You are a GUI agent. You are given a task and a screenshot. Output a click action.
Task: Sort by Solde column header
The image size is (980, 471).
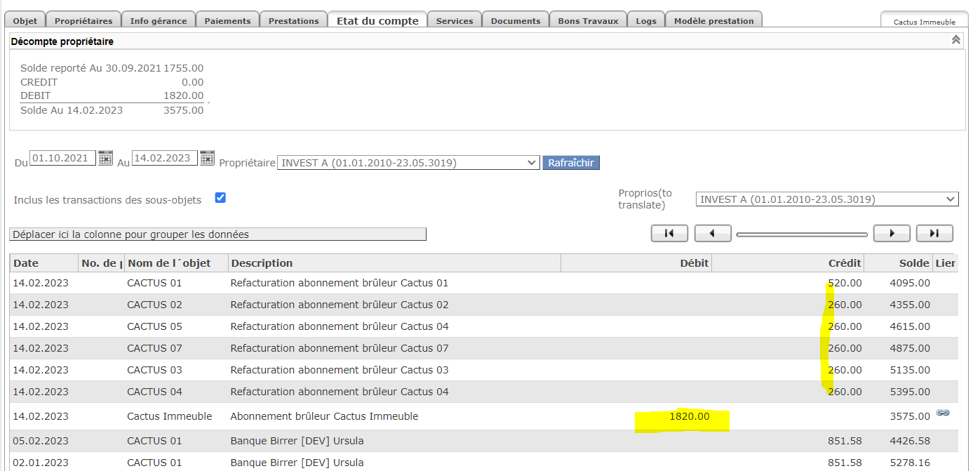point(913,263)
